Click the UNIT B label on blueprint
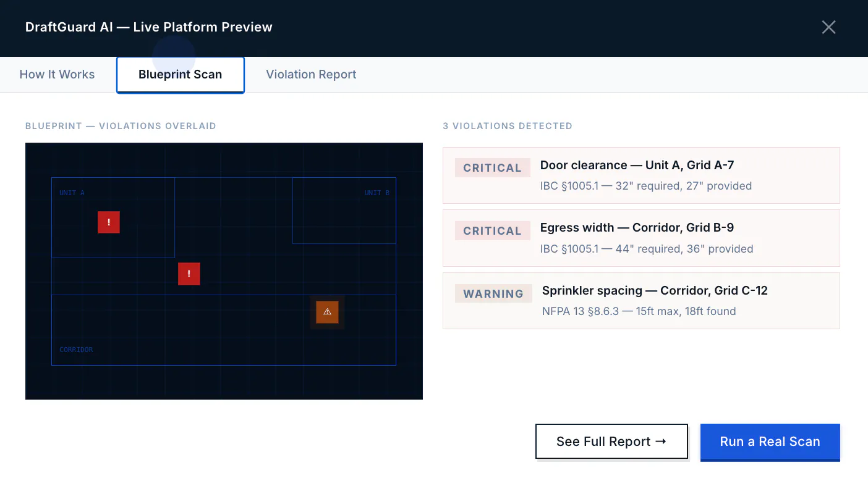Viewport: 868px width, 483px height. pyautogui.click(x=377, y=193)
